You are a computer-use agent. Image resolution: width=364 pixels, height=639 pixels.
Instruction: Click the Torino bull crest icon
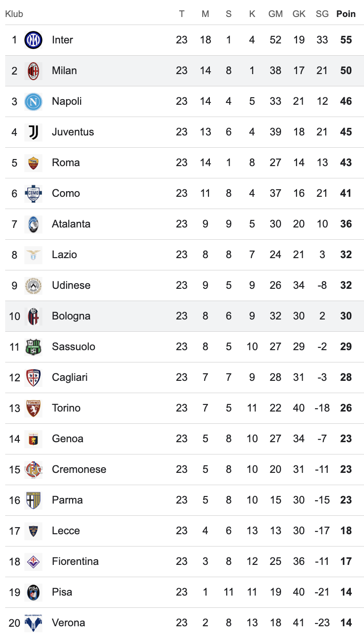(33, 408)
